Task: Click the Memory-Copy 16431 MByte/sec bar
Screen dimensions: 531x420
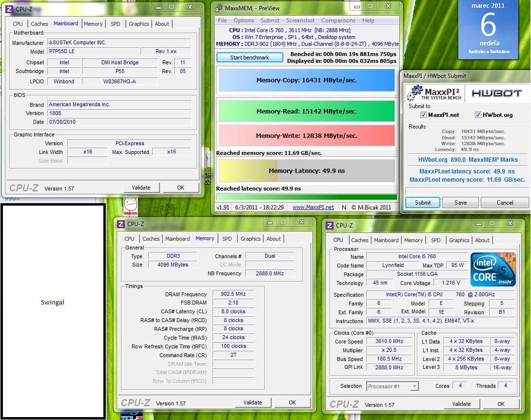Action: [x=307, y=80]
